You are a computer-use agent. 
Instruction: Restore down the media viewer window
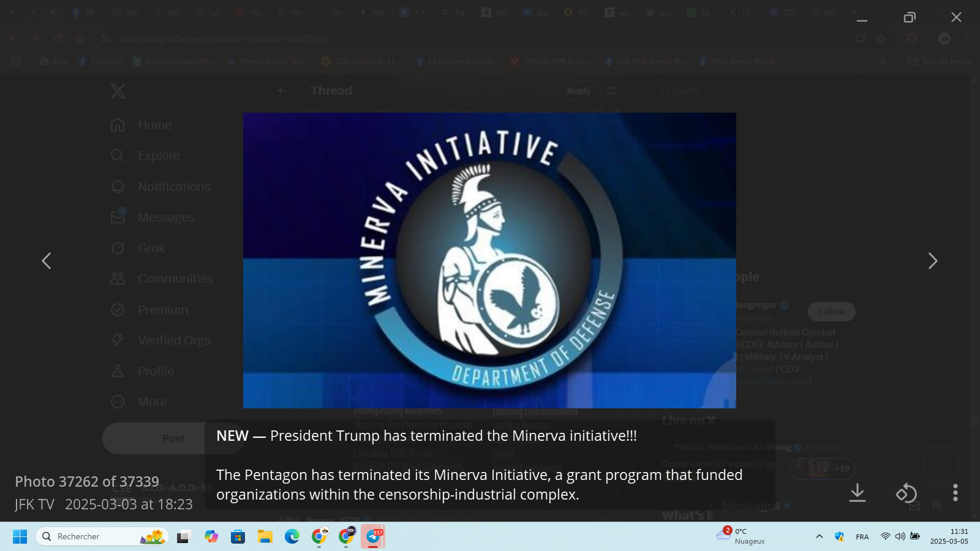click(910, 17)
